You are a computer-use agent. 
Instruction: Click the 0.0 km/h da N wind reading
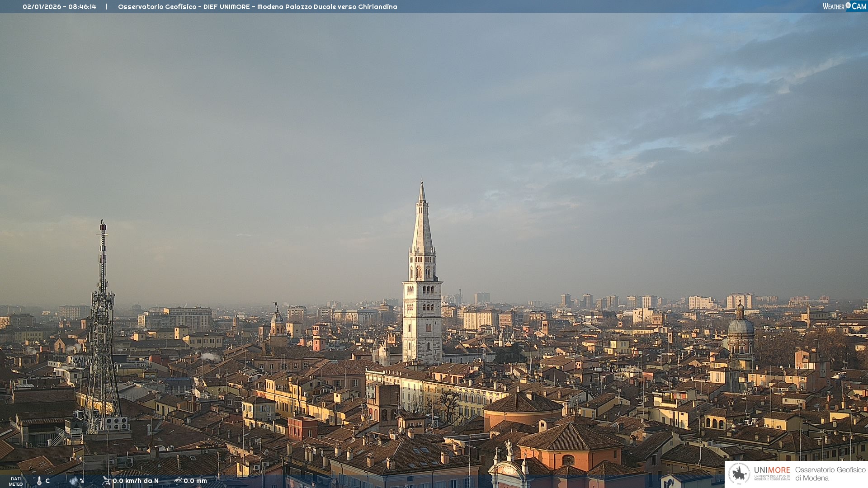[x=136, y=481]
